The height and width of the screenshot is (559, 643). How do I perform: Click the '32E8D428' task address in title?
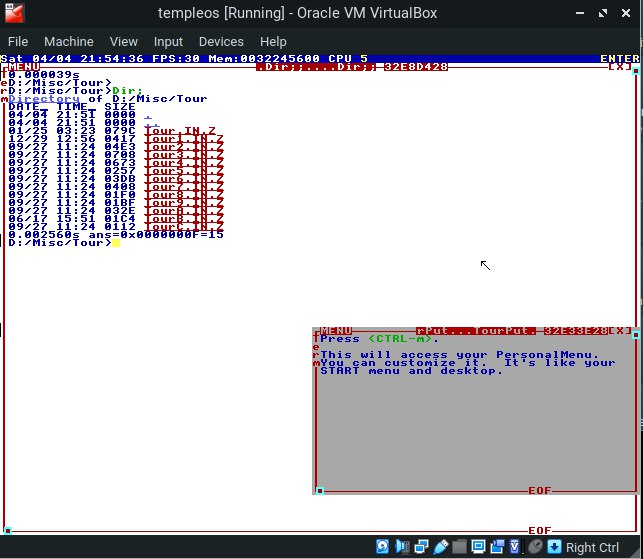(416, 66)
